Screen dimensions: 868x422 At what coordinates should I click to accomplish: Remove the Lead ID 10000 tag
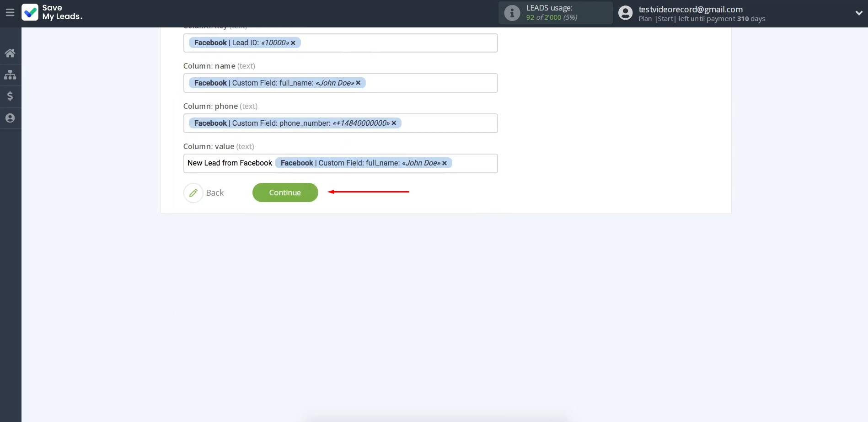point(293,43)
